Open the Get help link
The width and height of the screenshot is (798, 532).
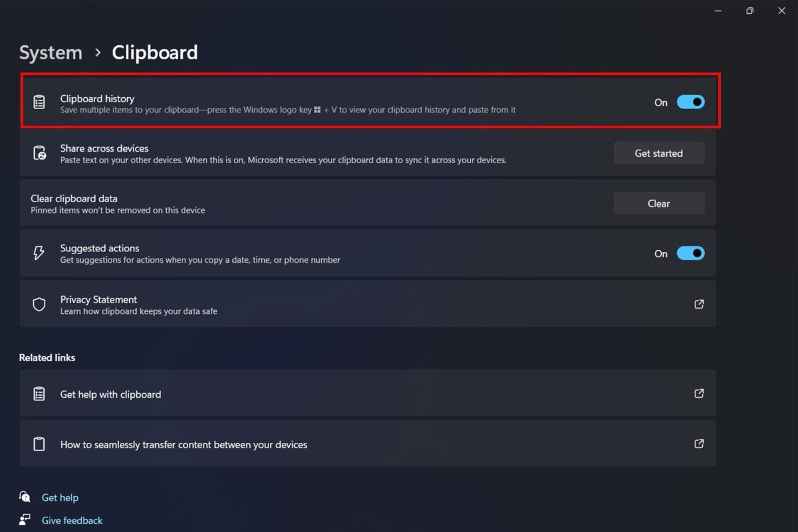(60, 498)
